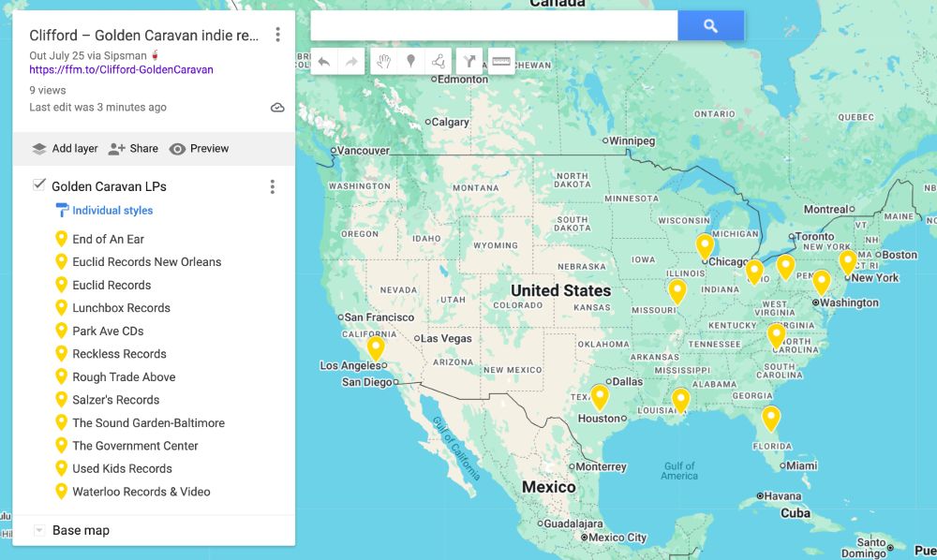Viewport: 937px width, 560px height.
Task: Click the Golden Caravan LPs layer title
Action: pyautogui.click(x=109, y=186)
